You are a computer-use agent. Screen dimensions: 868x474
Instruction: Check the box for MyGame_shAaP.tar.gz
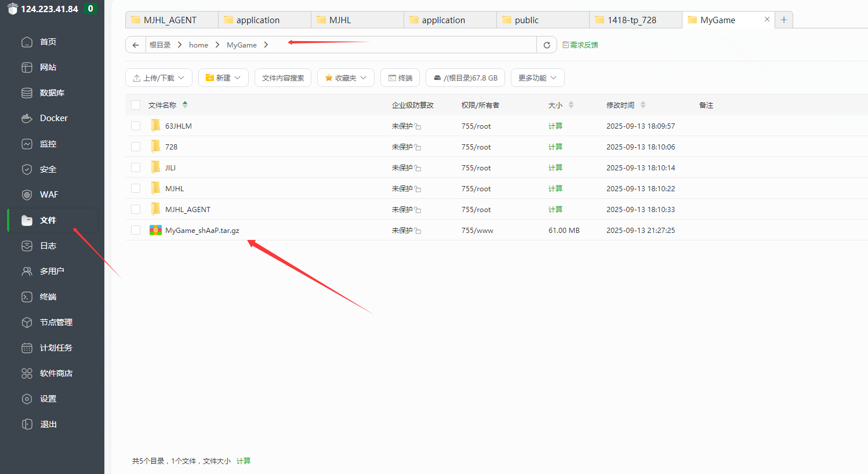coord(136,230)
